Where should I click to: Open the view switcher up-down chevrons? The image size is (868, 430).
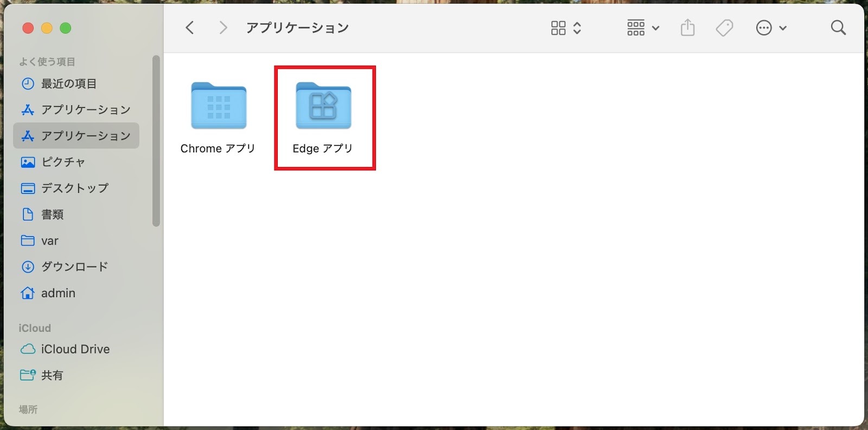[x=577, y=28]
